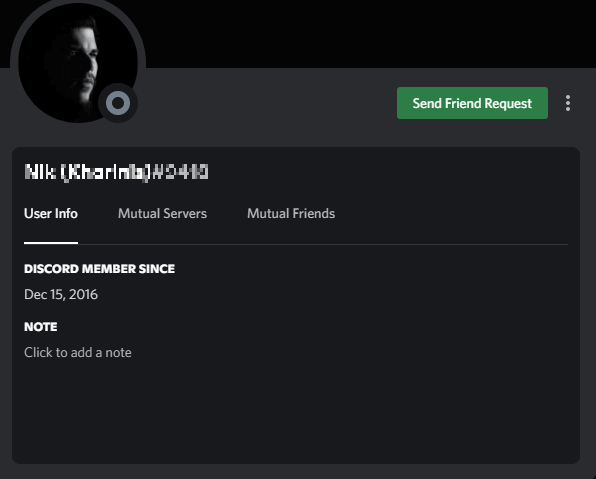Viewport: 596px width, 479px height.
Task: Click the pixelated username text
Action: pyautogui.click(x=116, y=172)
